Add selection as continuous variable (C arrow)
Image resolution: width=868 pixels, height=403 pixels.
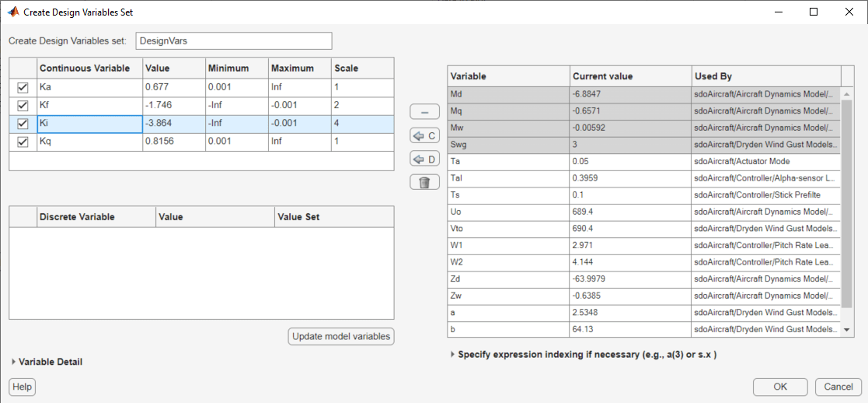pyautogui.click(x=424, y=136)
